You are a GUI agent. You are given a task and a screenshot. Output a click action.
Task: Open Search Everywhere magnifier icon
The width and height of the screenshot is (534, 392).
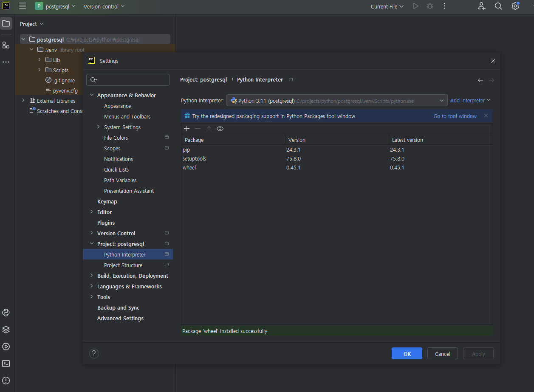click(498, 6)
